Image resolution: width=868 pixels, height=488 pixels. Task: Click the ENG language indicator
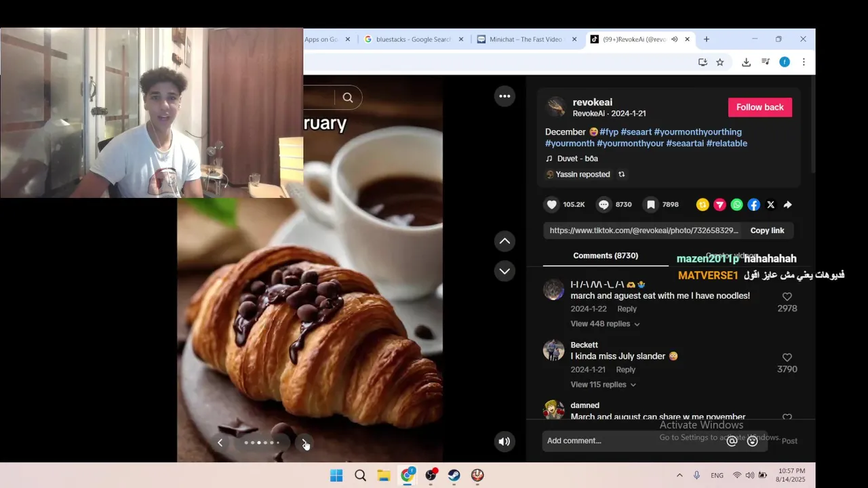point(717,476)
